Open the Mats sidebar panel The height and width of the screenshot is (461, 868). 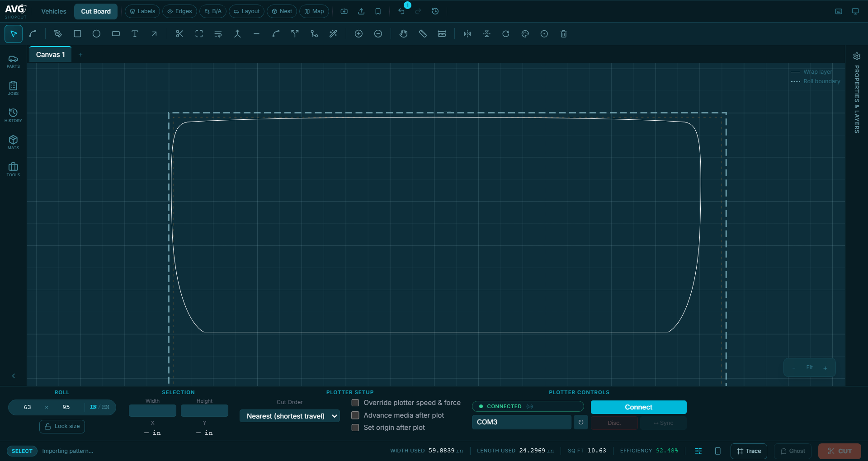click(x=14, y=143)
